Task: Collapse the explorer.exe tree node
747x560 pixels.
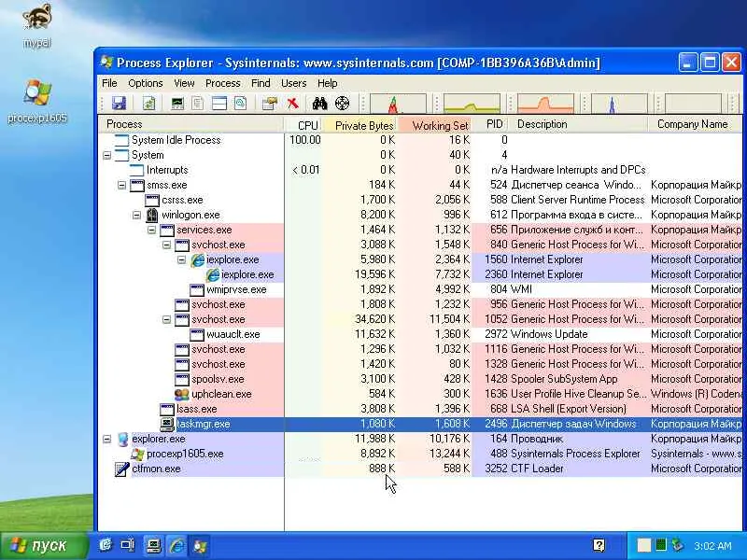Action: coord(107,439)
